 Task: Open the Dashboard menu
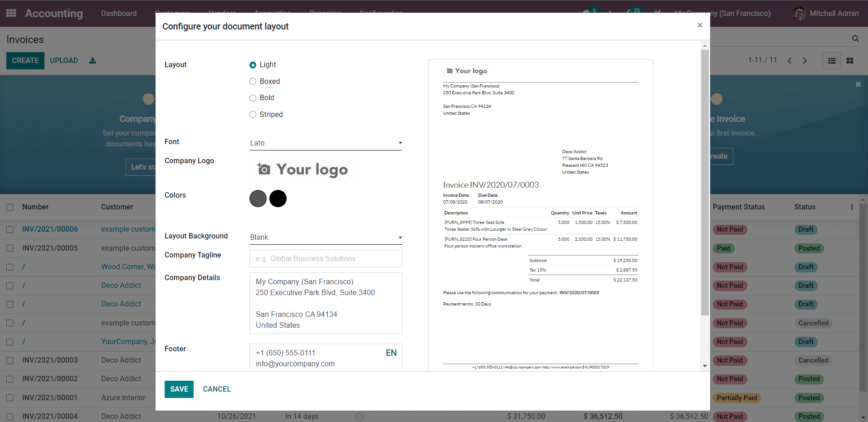pos(119,13)
